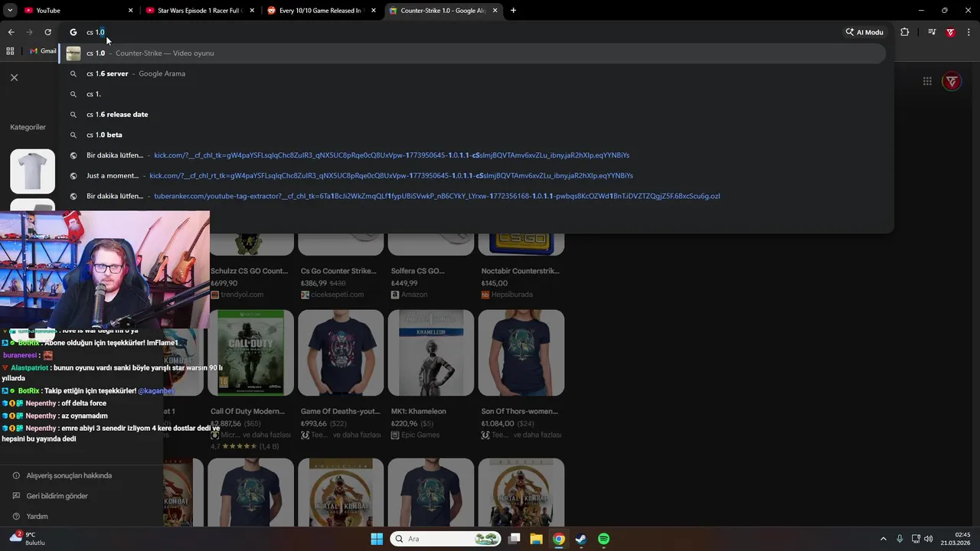This screenshot has height=551, width=980.
Task: Open the weather widget showing 9°C Bulutlu
Action: pyautogui.click(x=28, y=538)
